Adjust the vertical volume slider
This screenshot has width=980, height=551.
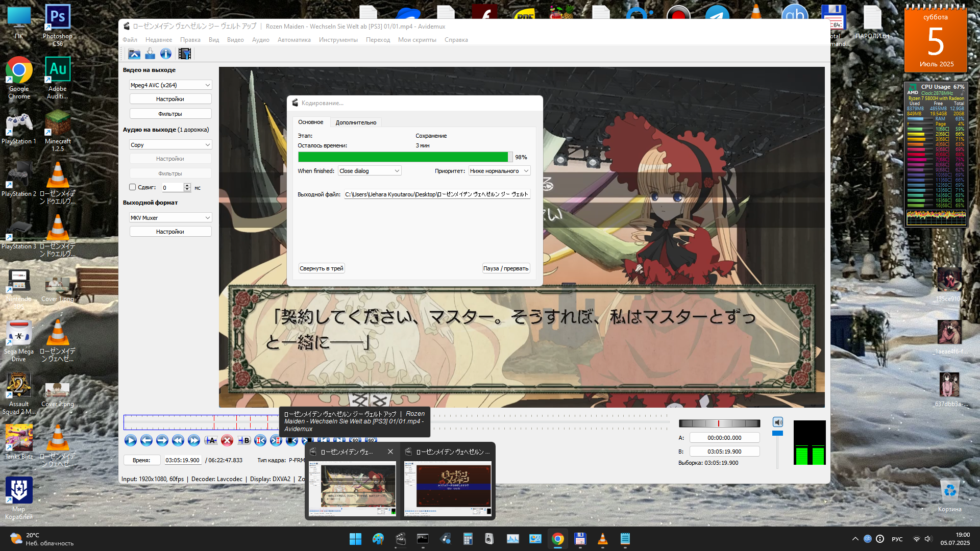[777, 433]
